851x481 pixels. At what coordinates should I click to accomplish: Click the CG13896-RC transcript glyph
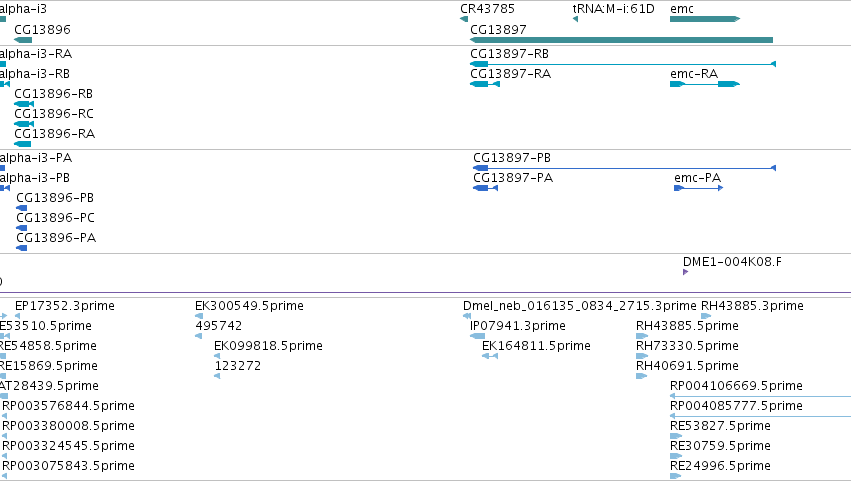pyautogui.click(x=24, y=124)
